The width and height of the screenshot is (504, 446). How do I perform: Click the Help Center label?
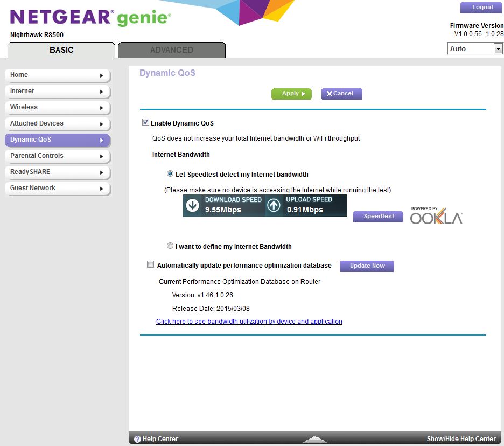click(160, 439)
